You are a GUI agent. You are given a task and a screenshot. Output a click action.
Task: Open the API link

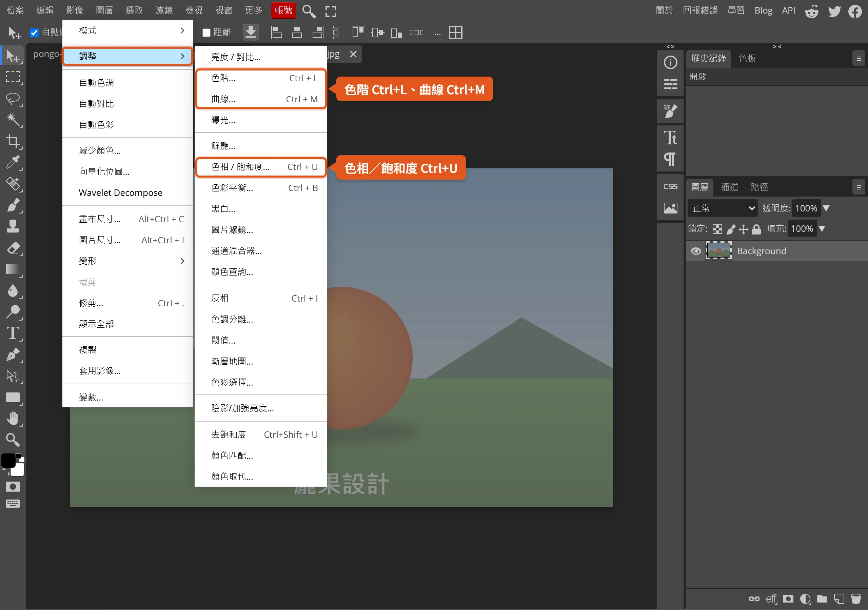tap(788, 10)
